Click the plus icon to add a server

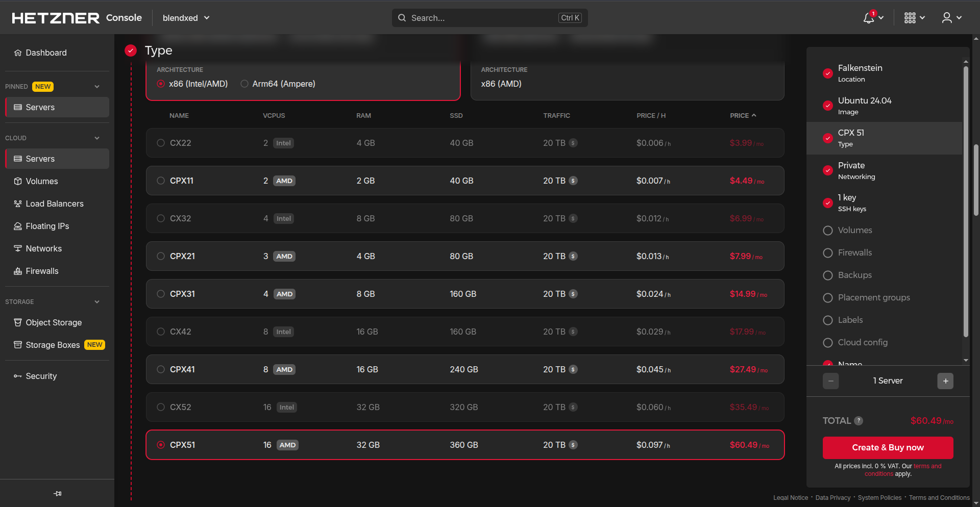coord(945,381)
